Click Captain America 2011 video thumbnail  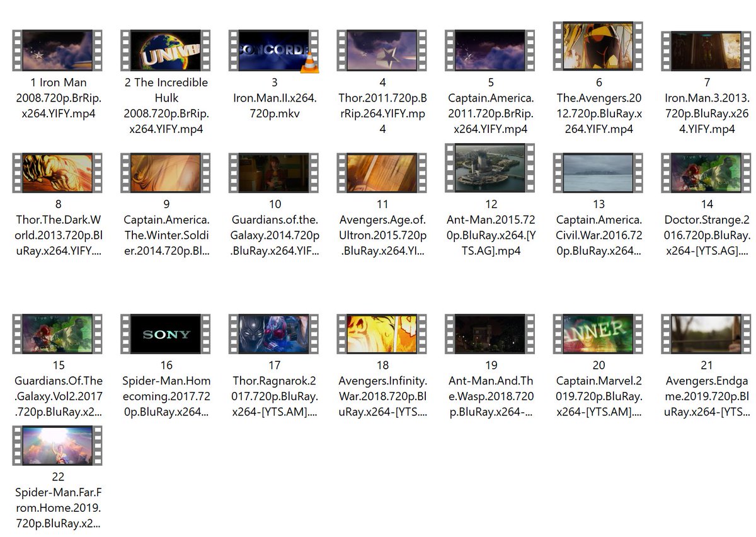pyautogui.click(x=490, y=50)
